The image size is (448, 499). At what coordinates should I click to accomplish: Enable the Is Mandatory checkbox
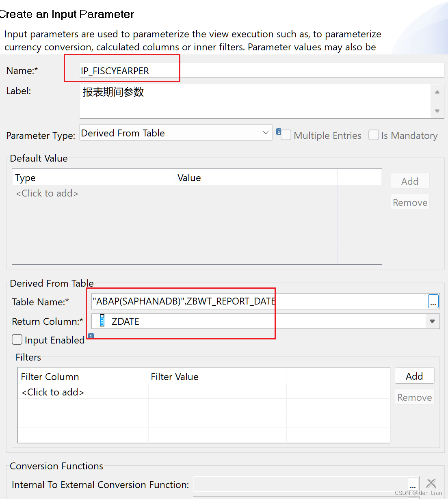tap(373, 135)
